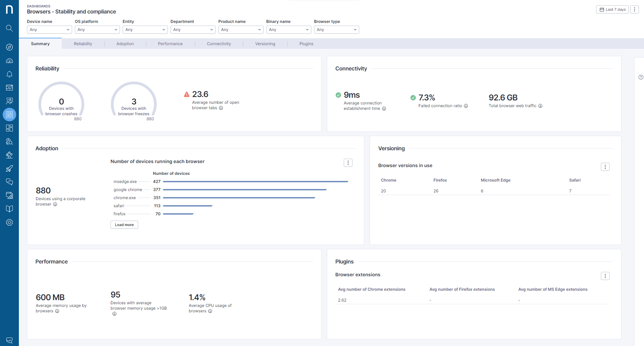This screenshot has height=346, width=644.
Task: Click the Nexthink logo in the sidebar
Action: tap(9, 9)
